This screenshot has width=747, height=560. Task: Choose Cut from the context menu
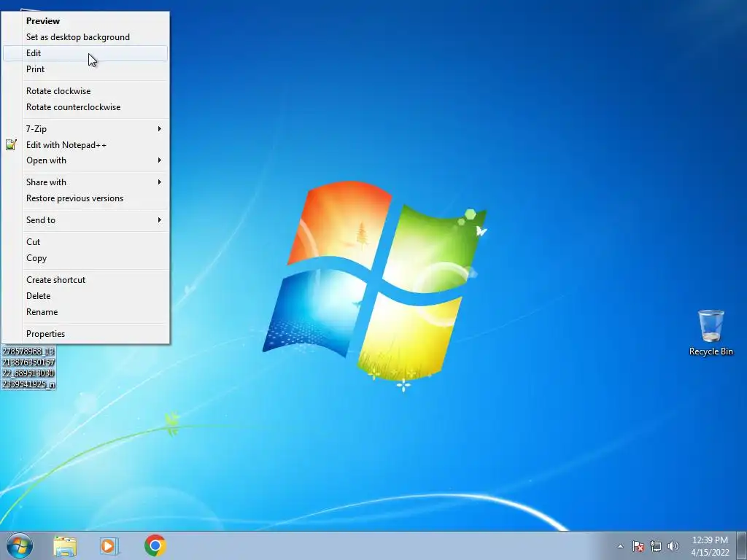(86, 242)
